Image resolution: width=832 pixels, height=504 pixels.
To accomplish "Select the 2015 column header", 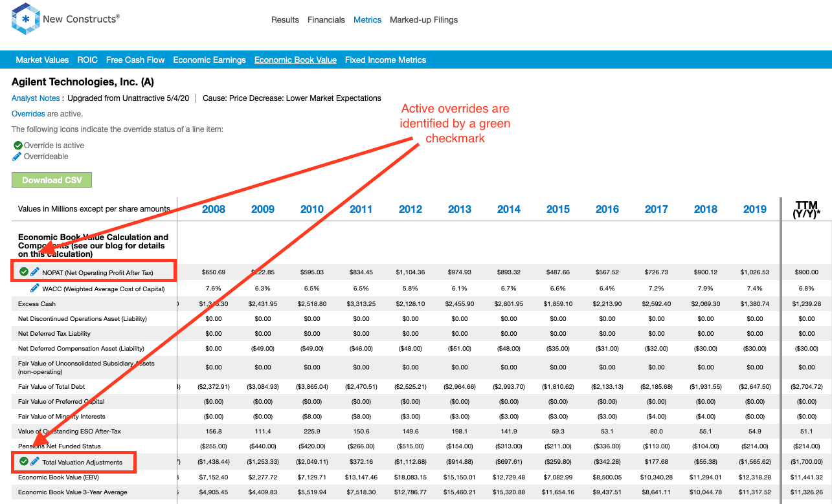I will tap(558, 209).
